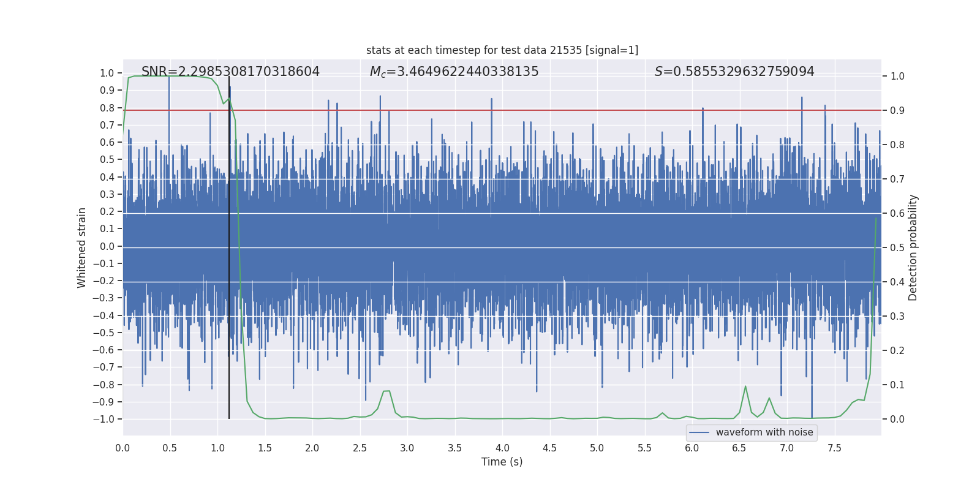Click the 1.0 tick on probability axis
Screen dimensions: 980x490
pos(897,77)
